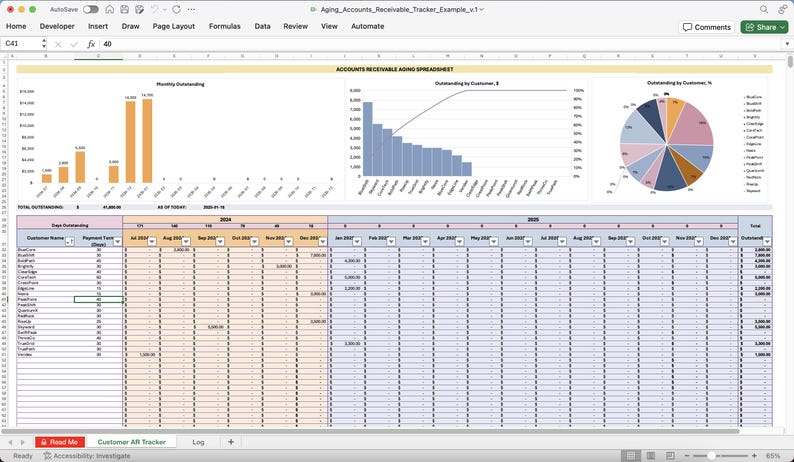Open the Home ribbon tab
The width and height of the screenshot is (794, 462).
pyautogui.click(x=16, y=26)
